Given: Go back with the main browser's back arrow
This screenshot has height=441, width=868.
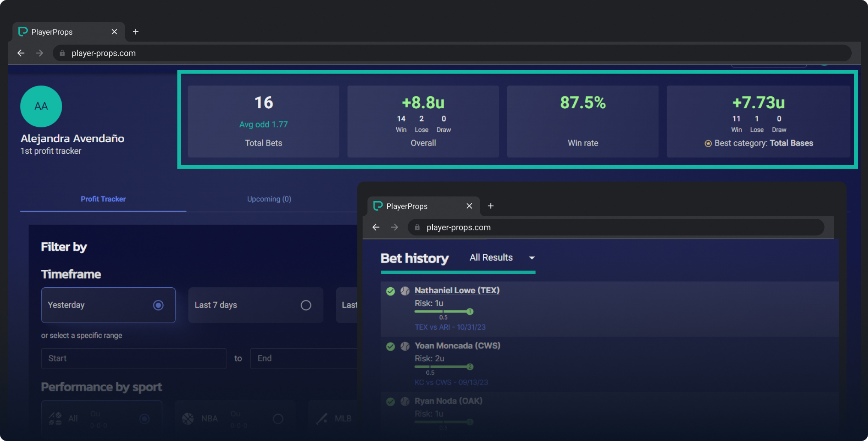Looking at the screenshot, I should (x=21, y=53).
